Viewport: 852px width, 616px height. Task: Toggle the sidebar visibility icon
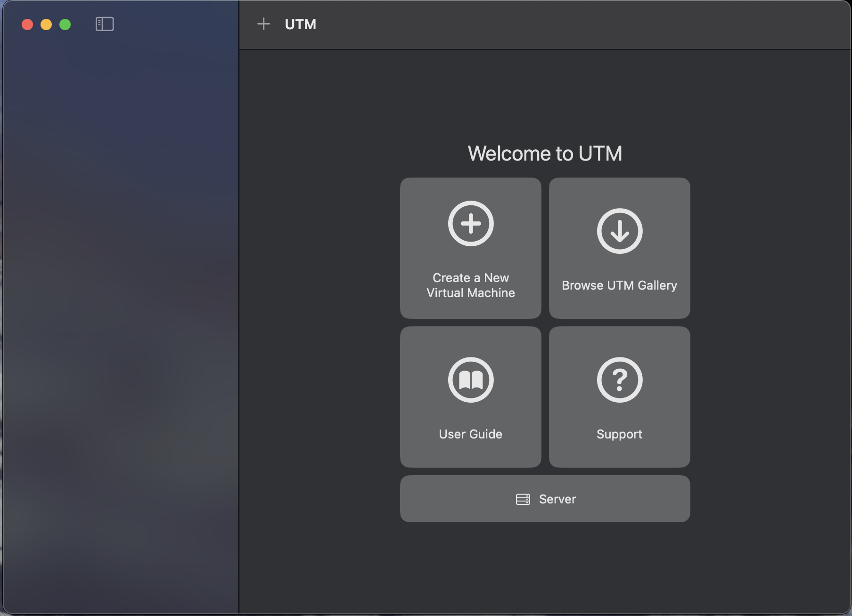pyautogui.click(x=105, y=24)
